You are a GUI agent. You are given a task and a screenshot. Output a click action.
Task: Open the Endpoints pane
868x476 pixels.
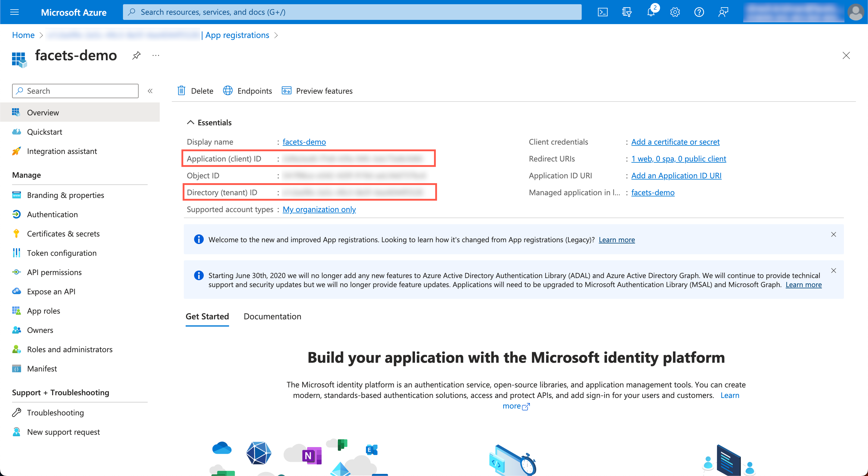pos(247,91)
